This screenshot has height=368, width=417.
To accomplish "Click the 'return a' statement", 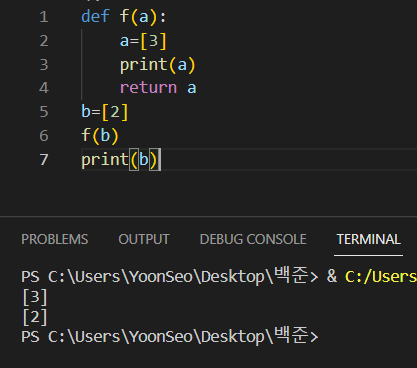I will click(x=158, y=88).
